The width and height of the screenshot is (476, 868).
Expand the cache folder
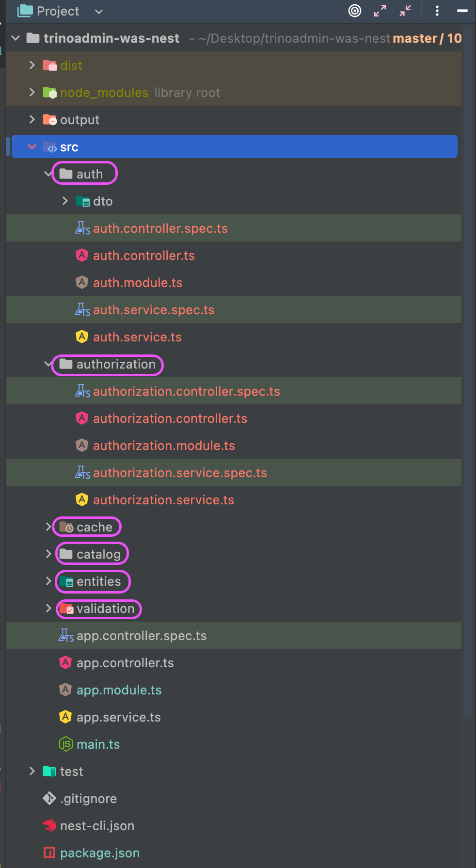pos(48,527)
